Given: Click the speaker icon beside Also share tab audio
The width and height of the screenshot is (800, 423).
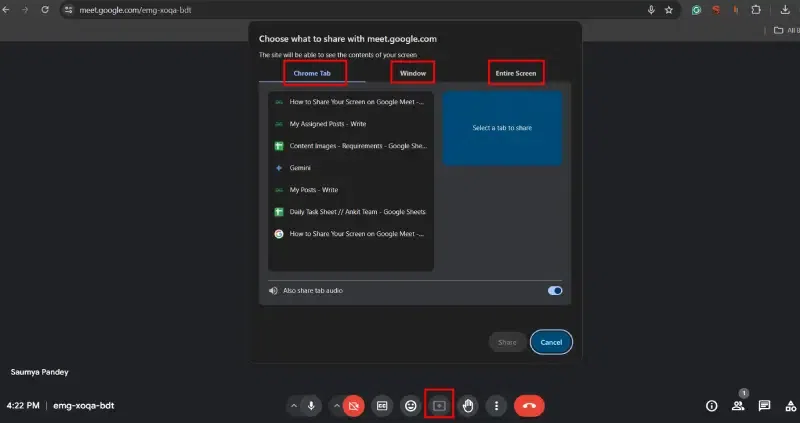Looking at the screenshot, I should pyautogui.click(x=273, y=290).
